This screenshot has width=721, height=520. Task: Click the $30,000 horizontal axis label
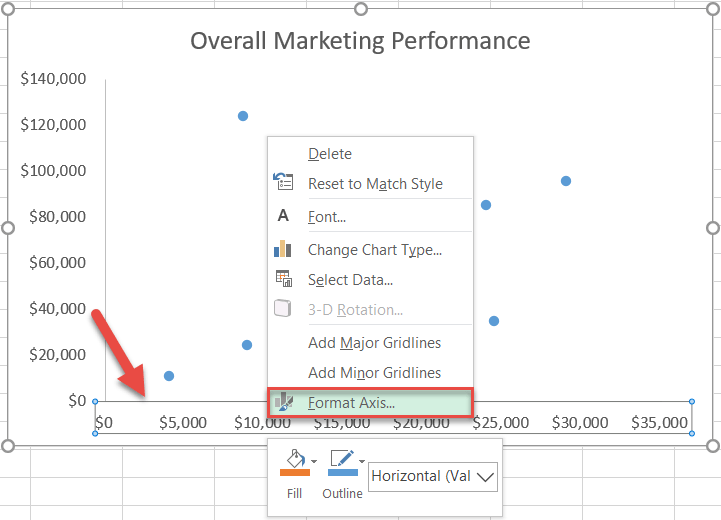click(580, 423)
